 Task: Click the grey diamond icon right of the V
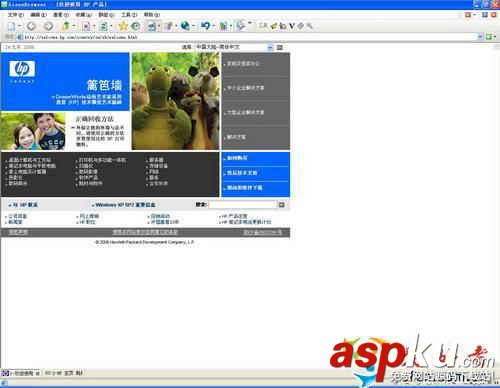coord(300,26)
